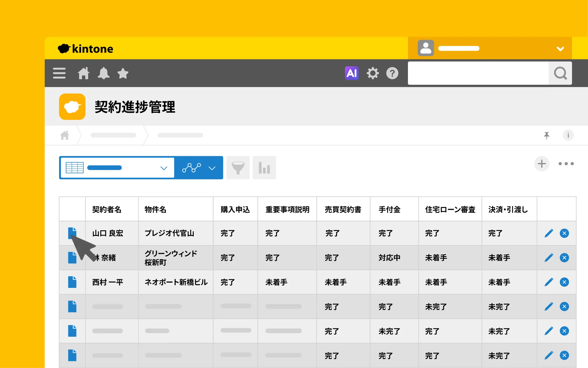Viewport: 588px width, 368px height.
Task: Delete the 西村 一平 record
Action: pos(564,282)
